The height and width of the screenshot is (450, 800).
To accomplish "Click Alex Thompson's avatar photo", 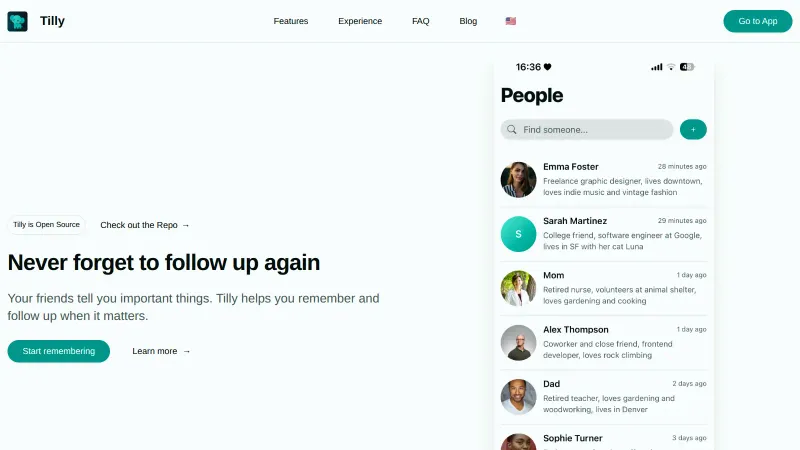I will click(x=518, y=343).
